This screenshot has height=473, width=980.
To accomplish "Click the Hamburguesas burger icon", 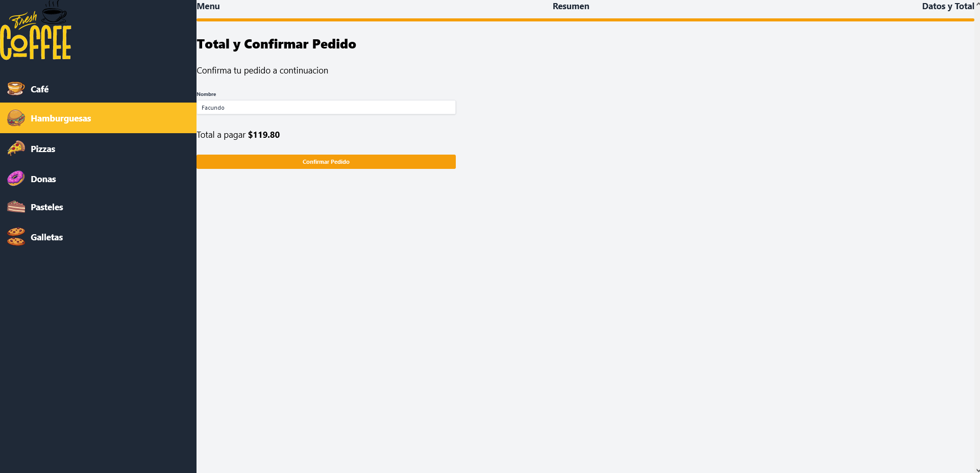I will [x=16, y=118].
